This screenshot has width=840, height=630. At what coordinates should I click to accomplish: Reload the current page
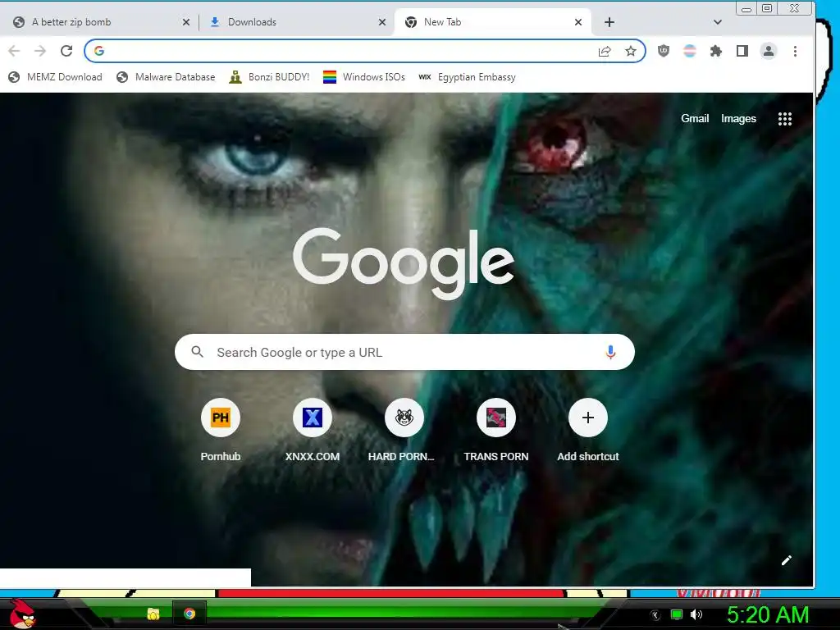66,51
